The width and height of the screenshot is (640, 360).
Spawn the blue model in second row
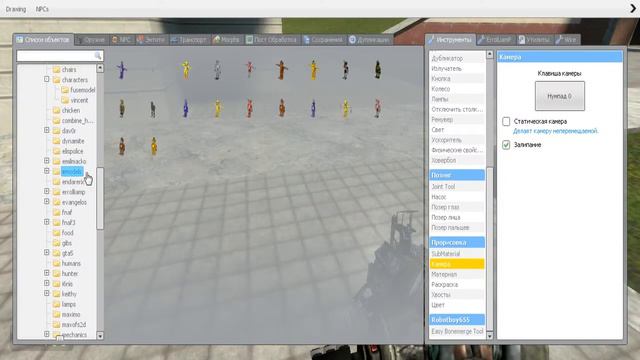click(x=186, y=109)
